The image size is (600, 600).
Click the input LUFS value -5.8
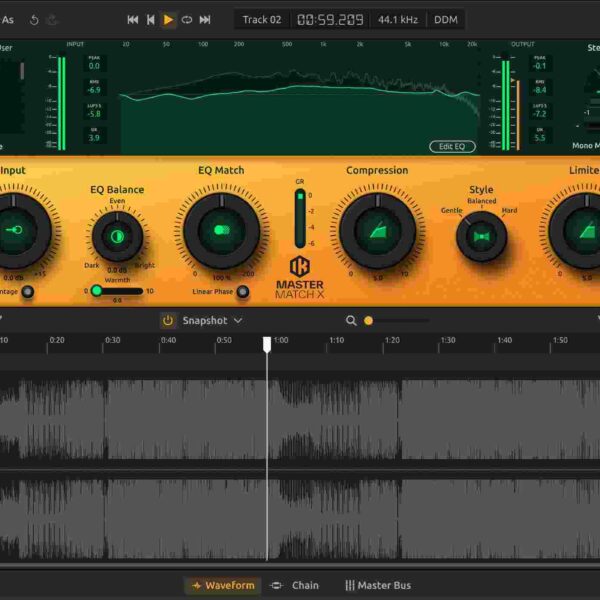click(x=94, y=114)
